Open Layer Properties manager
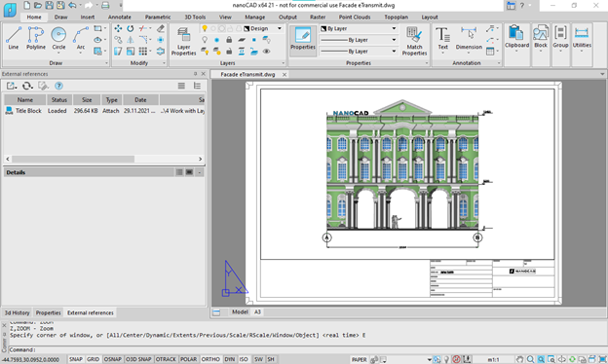Screen dimensions: 608x364 [x=184, y=42]
